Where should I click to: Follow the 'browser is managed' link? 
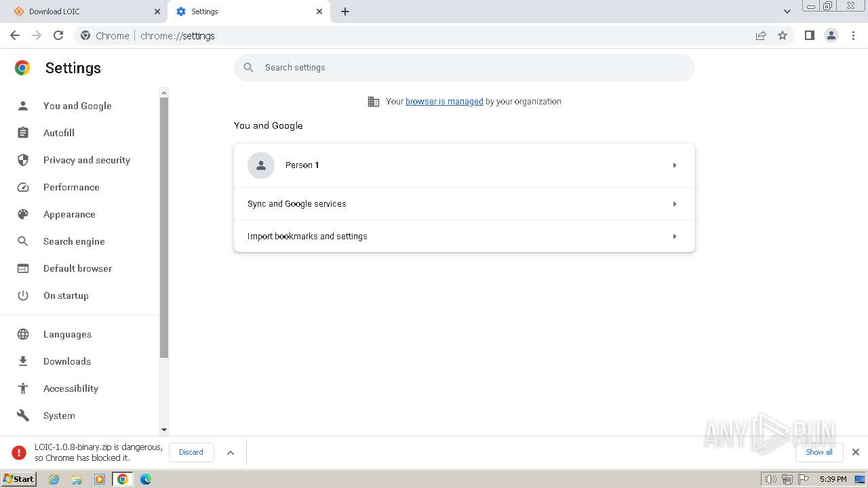point(444,102)
